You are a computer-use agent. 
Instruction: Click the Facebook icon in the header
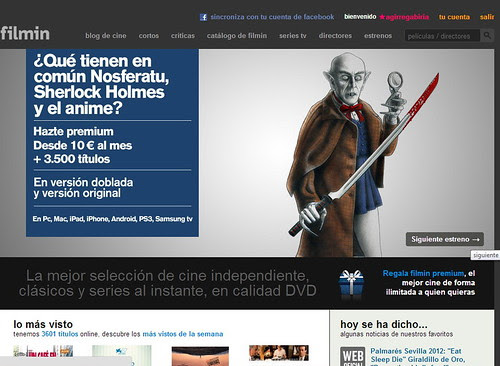203,17
